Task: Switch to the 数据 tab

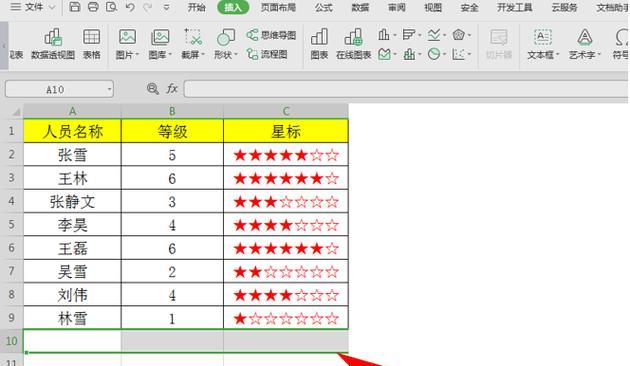Action: coord(360,7)
